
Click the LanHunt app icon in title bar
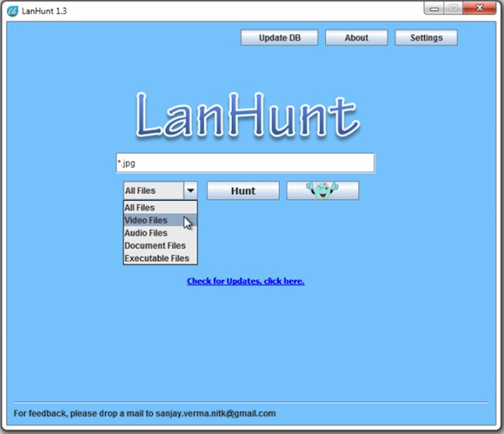(x=13, y=11)
